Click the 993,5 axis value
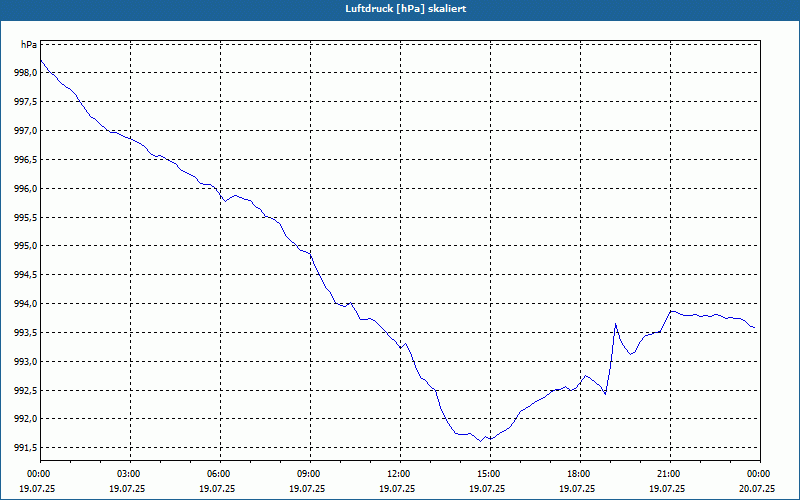 point(27,333)
